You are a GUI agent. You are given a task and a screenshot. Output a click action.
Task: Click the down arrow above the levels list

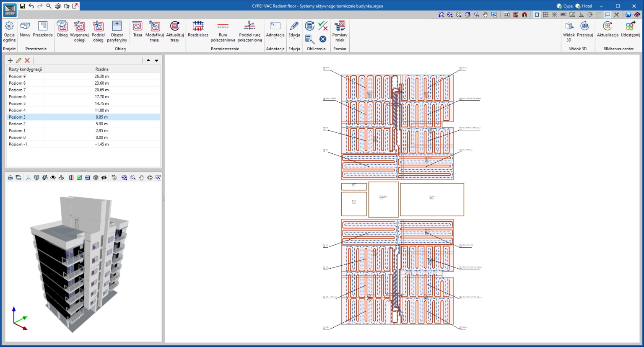[x=156, y=60]
